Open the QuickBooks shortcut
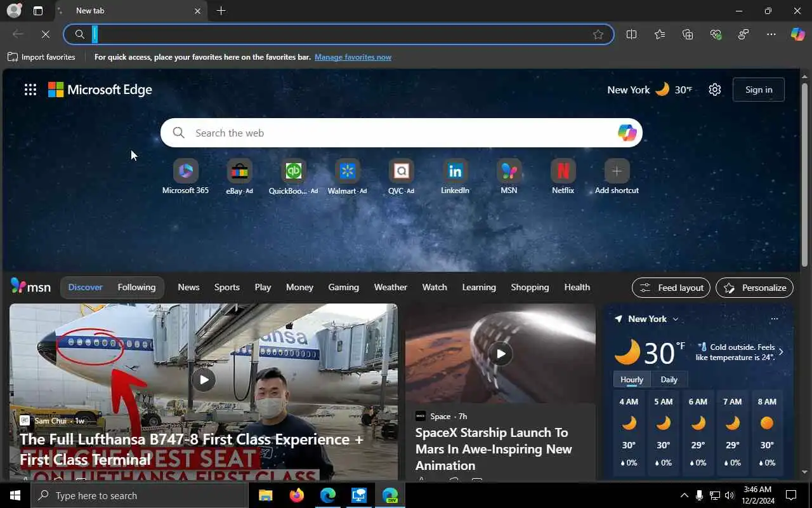Image resolution: width=812 pixels, height=508 pixels. (x=293, y=177)
